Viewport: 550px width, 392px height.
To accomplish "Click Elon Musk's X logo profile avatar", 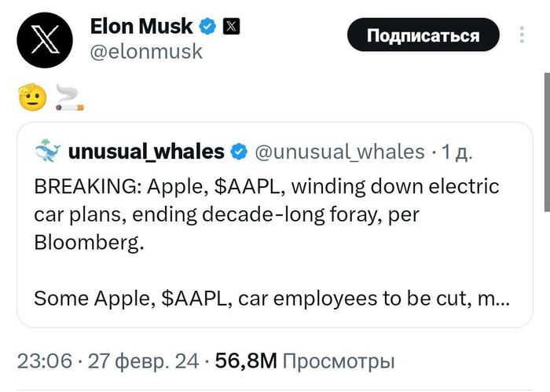I will pyautogui.click(x=44, y=38).
